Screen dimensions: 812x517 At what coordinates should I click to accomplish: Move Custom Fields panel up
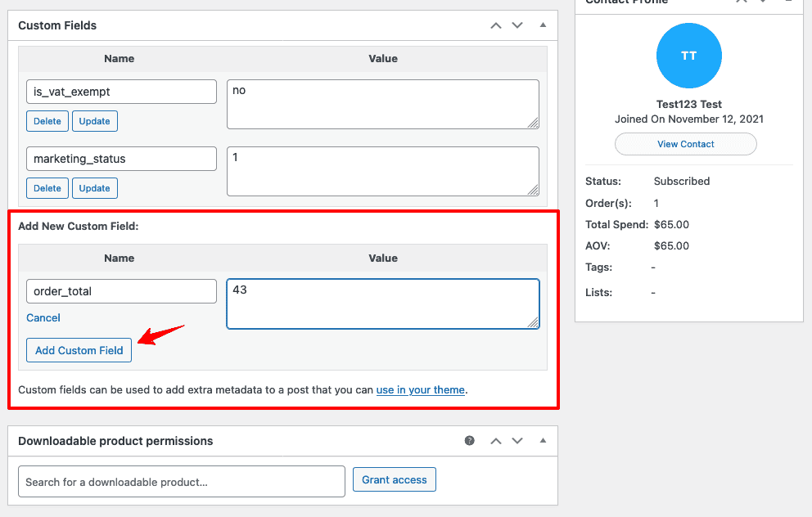(x=496, y=25)
